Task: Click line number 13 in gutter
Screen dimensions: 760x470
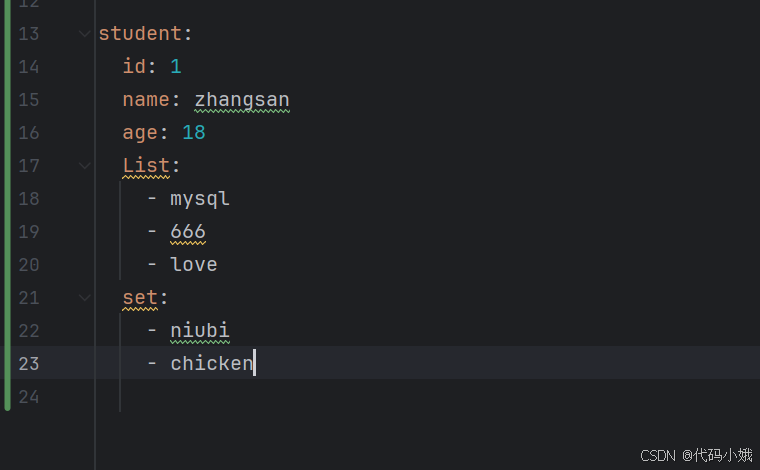Action: pyautogui.click(x=29, y=34)
